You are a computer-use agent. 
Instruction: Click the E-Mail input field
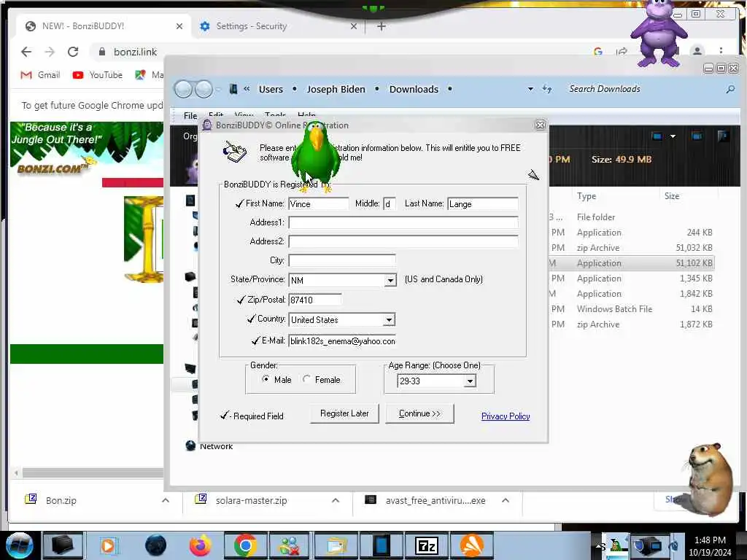coord(342,341)
